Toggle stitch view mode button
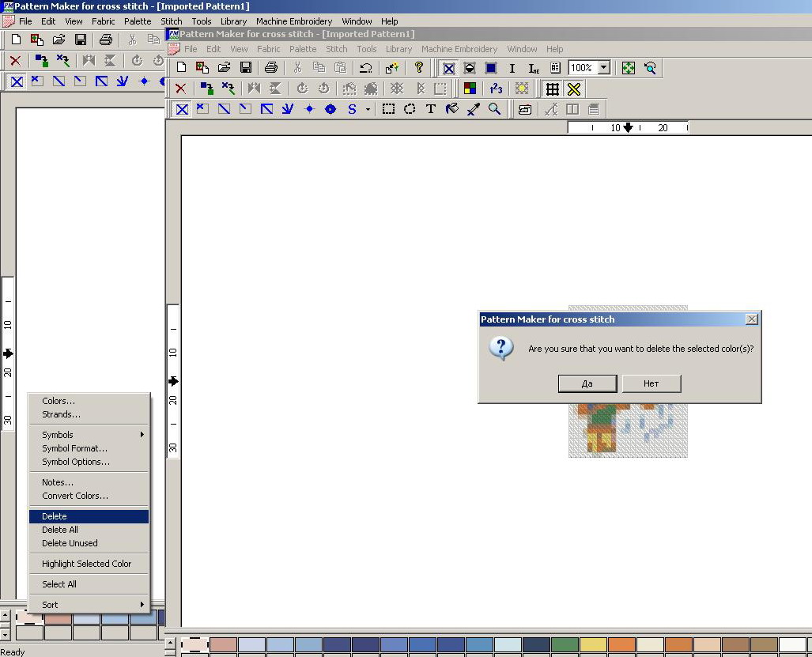 point(448,68)
